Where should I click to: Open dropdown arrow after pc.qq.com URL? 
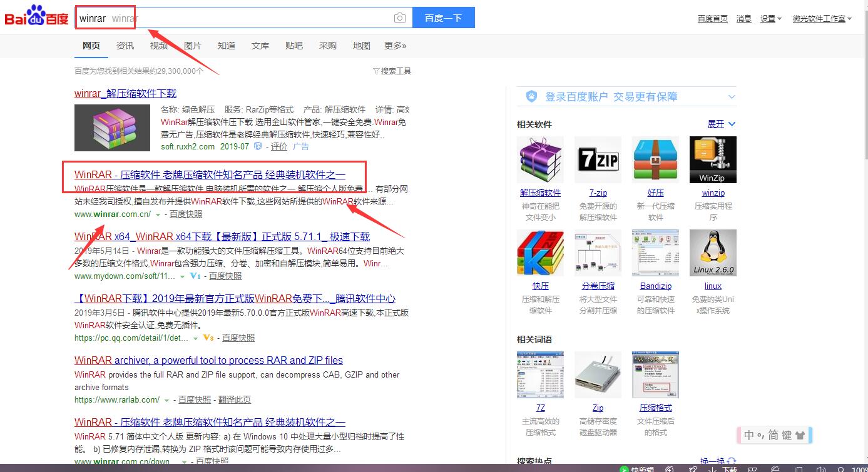pos(196,338)
